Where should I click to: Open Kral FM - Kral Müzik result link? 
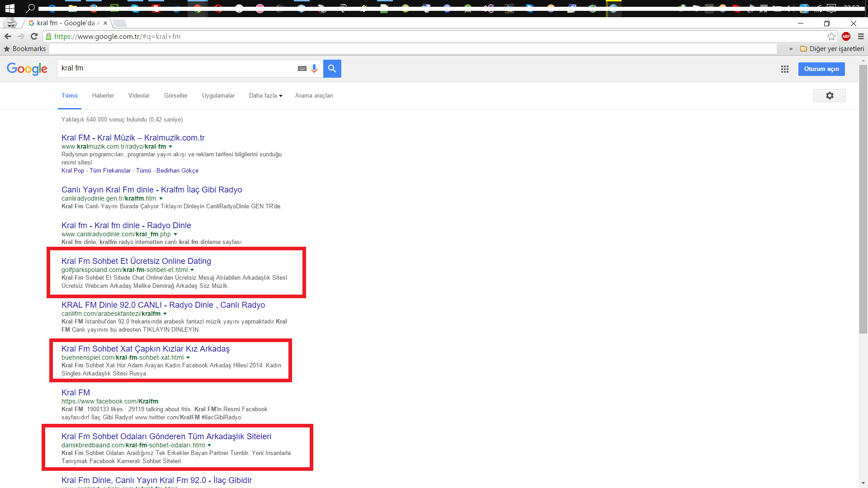pos(133,138)
